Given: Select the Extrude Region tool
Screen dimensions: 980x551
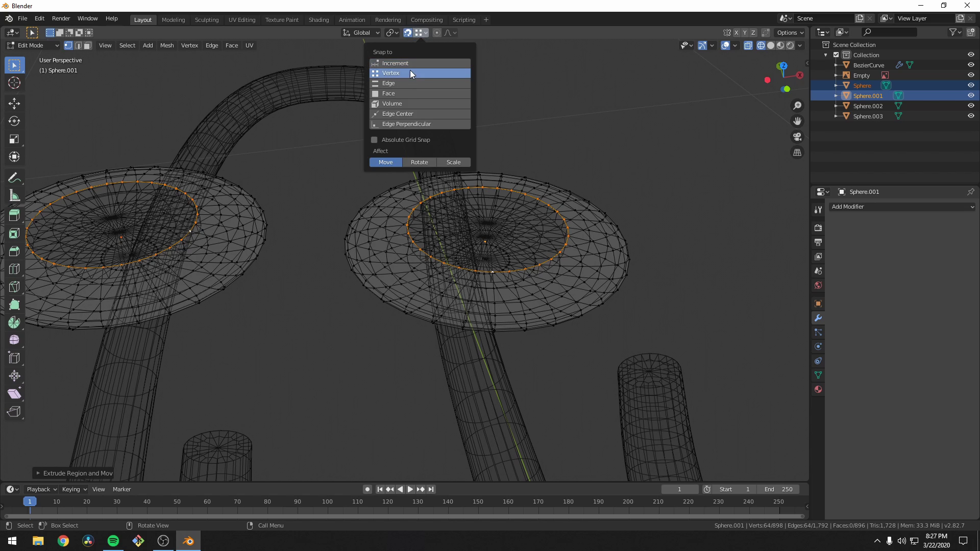Looking at the screenshot, I should click(x=14, y=216).
